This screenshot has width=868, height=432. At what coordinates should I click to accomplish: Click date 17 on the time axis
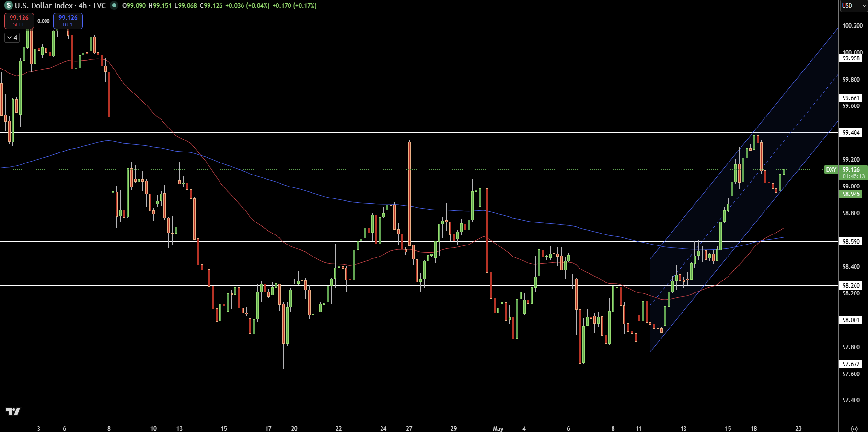coord(268,429)
